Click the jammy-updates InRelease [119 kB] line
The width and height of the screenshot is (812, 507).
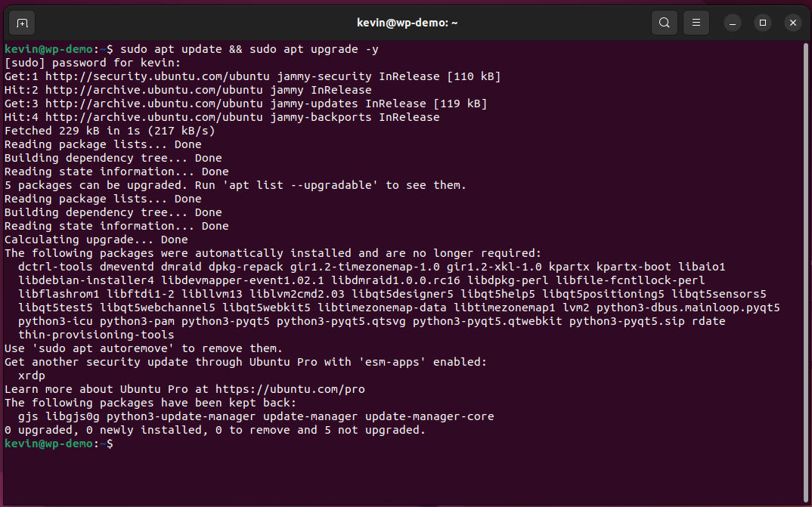[x=246, y=104]
